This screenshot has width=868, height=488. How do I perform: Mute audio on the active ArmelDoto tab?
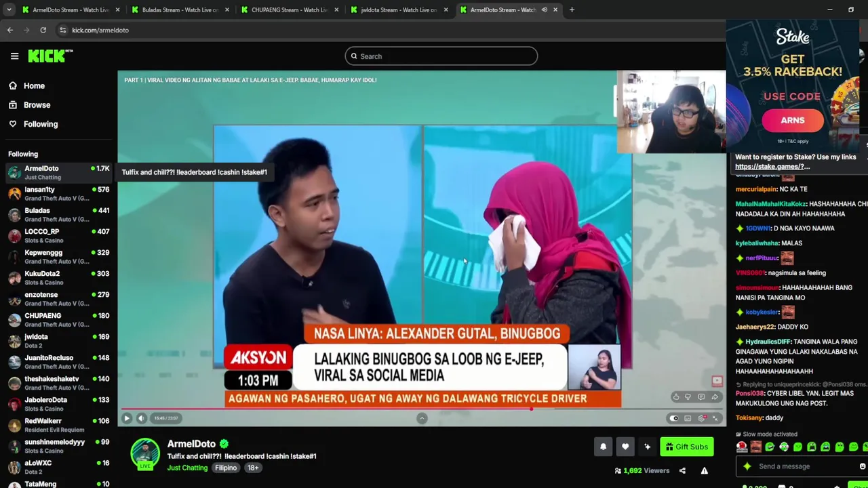point(544,9)
